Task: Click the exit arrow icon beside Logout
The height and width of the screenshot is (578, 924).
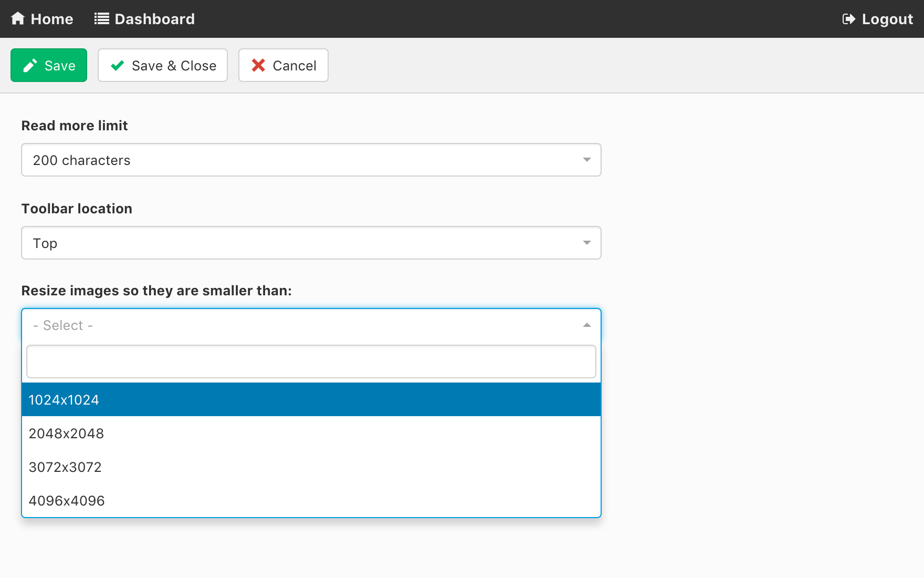Action: 848,19
